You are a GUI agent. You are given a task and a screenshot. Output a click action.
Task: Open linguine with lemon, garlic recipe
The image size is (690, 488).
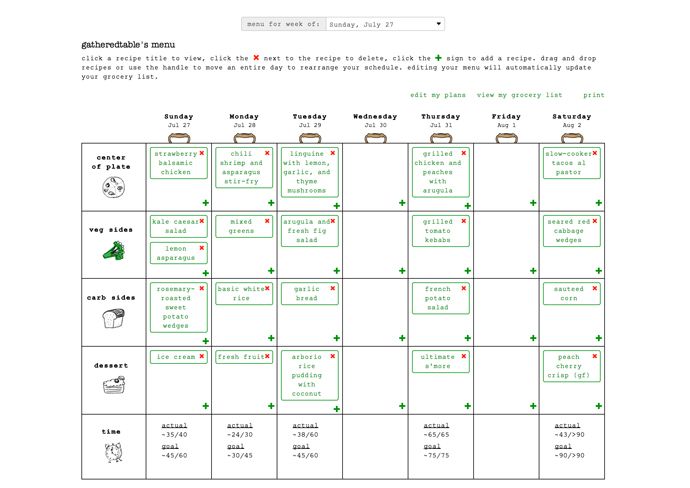click(306, 172)
